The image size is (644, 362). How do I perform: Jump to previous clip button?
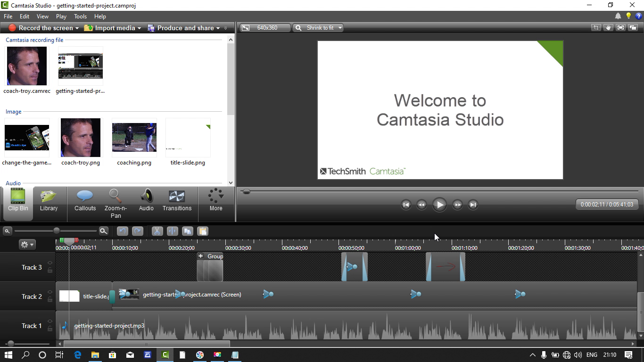click(x=406, y=205)
